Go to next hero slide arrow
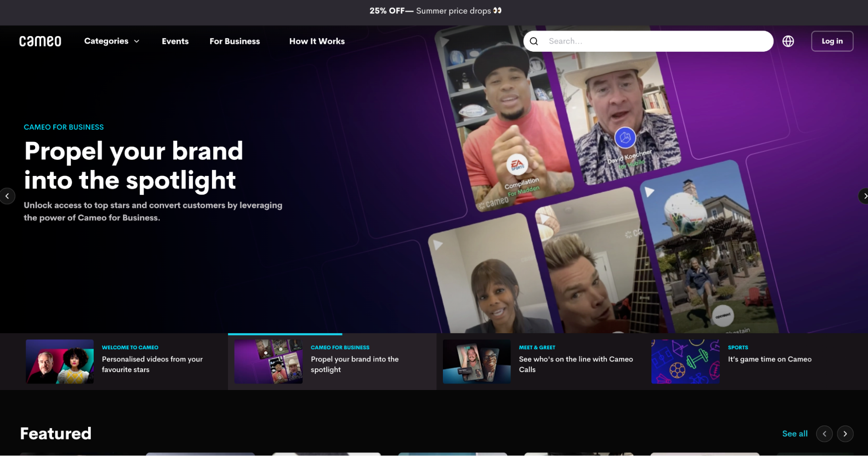The width and height of the screenshot is (868, 456). [864, 196]
